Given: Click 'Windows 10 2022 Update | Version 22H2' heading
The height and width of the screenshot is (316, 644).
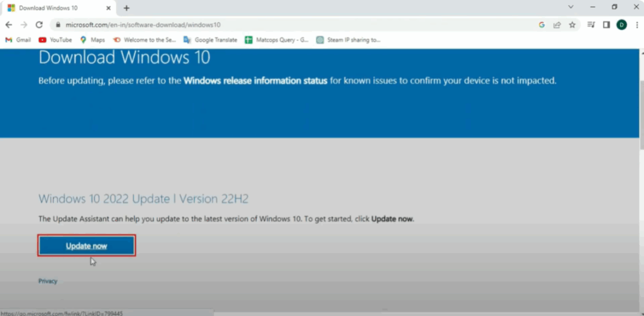Looking at the screenshot, I should click(143, 199).
